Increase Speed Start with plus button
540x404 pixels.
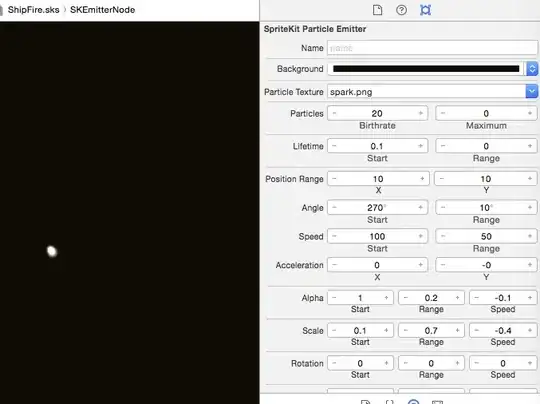click(x=420, y=236)
